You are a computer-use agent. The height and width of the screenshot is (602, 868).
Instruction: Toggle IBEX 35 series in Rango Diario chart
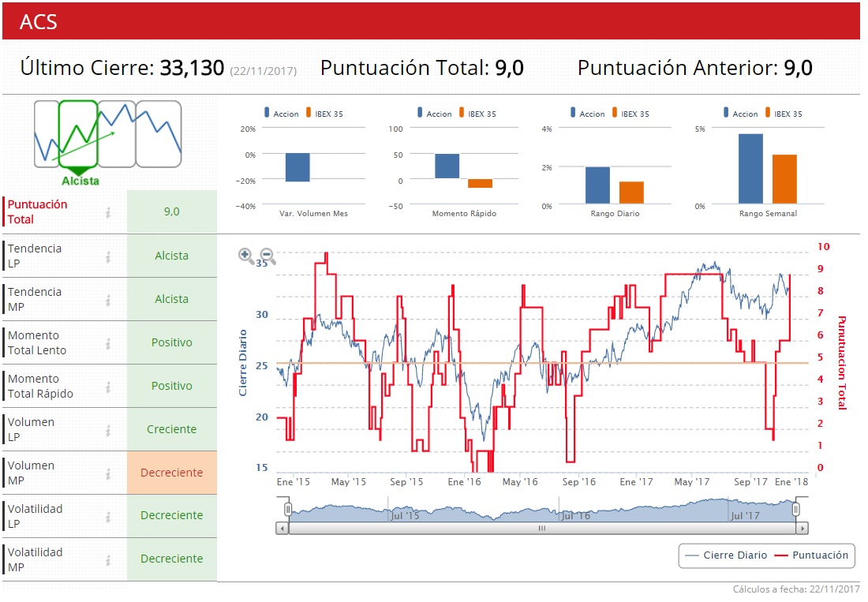click(631, 114)
